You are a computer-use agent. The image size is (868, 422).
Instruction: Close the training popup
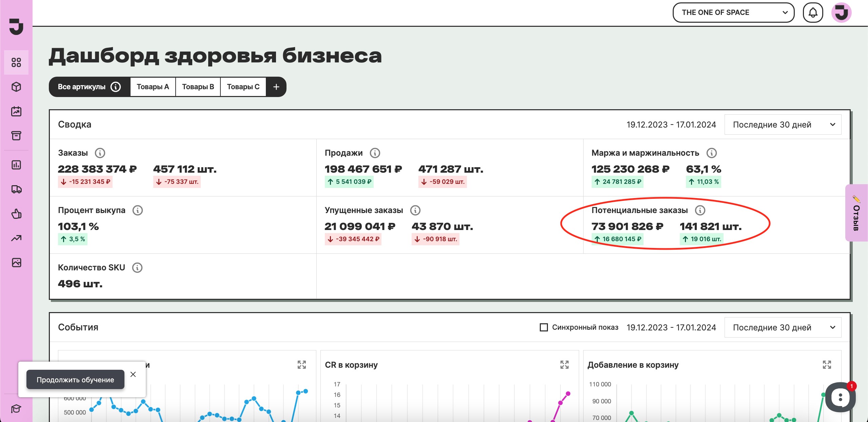pos(133,374)
